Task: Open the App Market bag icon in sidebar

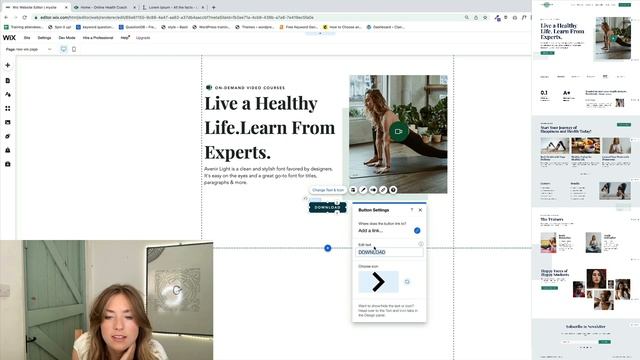Action: 8,150
